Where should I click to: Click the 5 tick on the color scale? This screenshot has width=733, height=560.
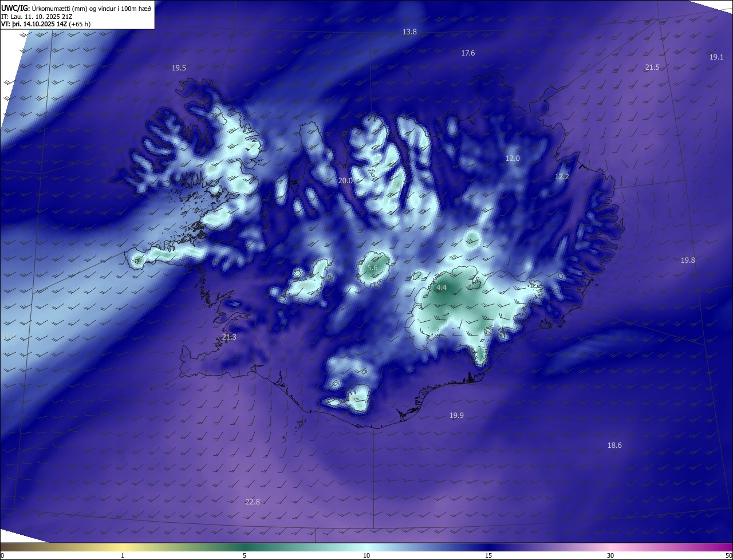point(245,555)
